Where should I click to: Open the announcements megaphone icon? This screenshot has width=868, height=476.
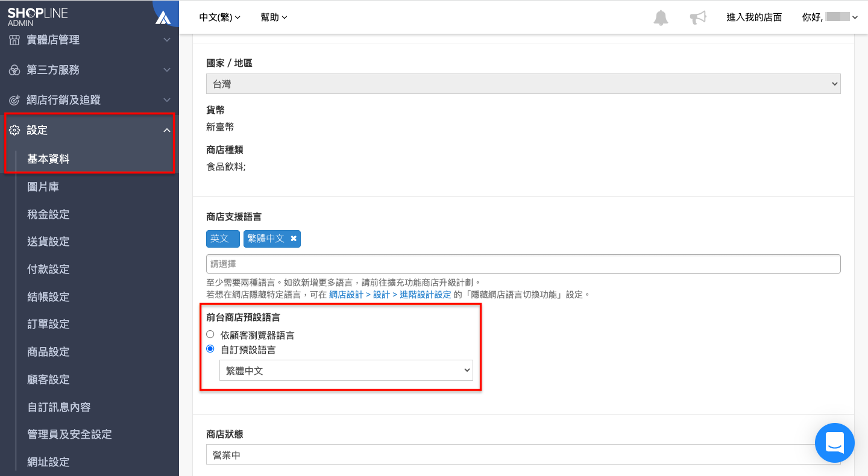[698, 17]
